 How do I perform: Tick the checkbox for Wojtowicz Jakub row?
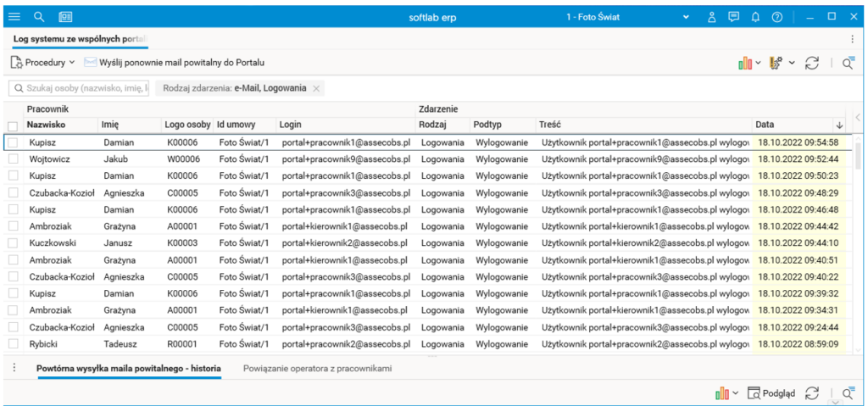click(x=13, y=159)
